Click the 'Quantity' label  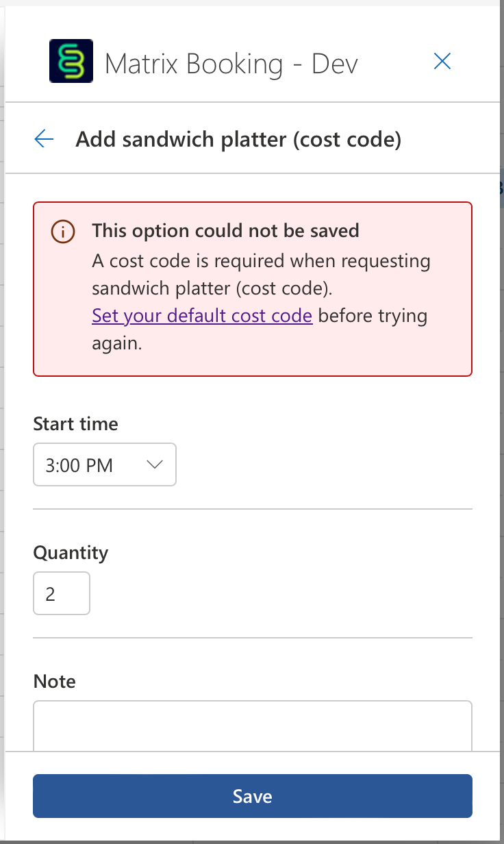point(71,553)
